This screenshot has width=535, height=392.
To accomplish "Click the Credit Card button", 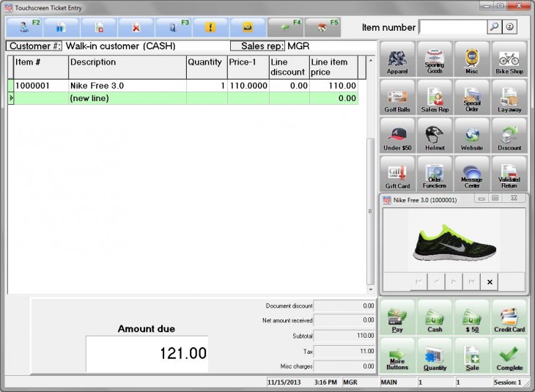I will 509,317.
